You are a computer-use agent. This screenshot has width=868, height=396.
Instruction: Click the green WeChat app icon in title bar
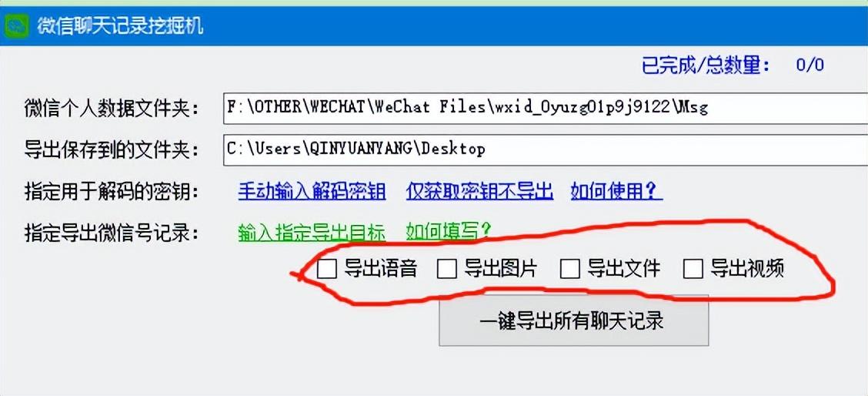coord(15,26)
